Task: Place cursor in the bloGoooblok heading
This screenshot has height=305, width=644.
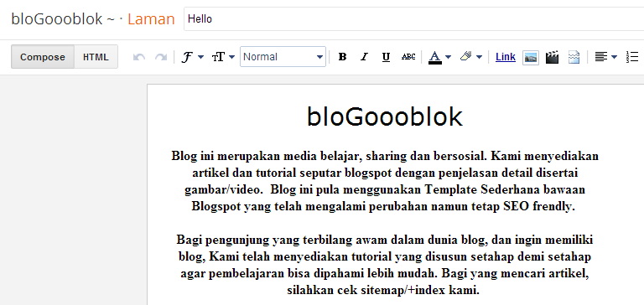Action: (x=385, y=116)
